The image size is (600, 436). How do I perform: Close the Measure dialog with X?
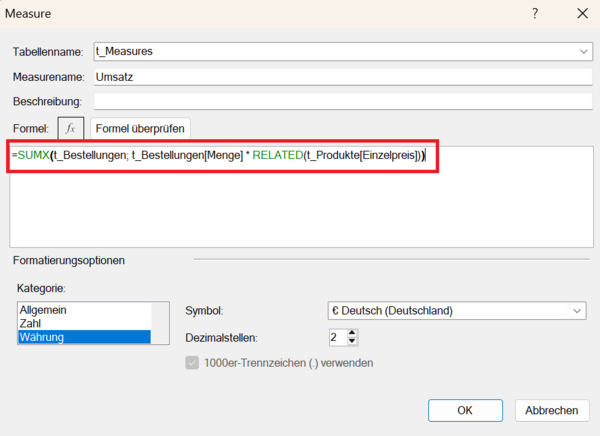point(582,14)
